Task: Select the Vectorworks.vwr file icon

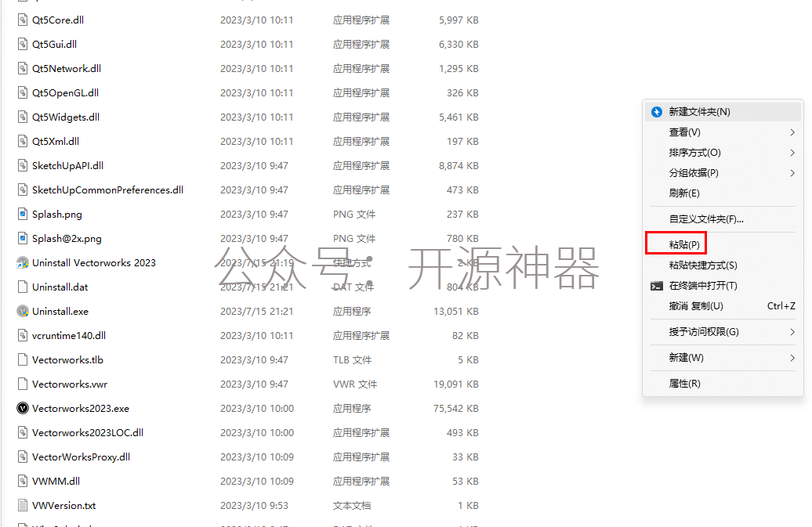Action: [22, 384]
